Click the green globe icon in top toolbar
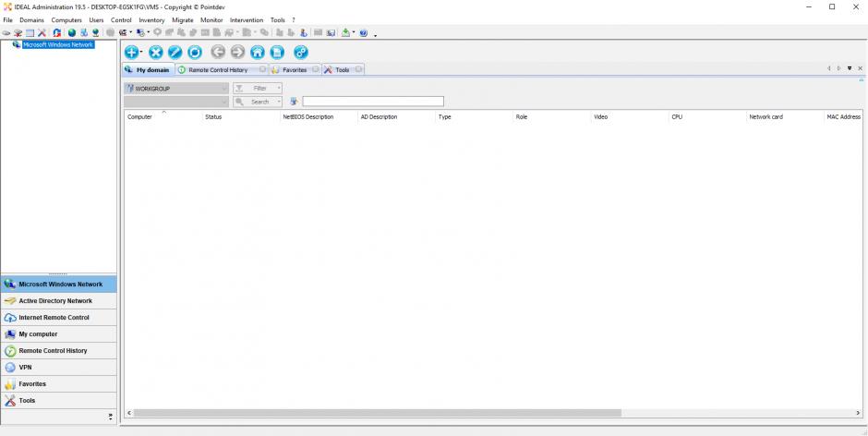Screen dimensions: 868x436 71,32
